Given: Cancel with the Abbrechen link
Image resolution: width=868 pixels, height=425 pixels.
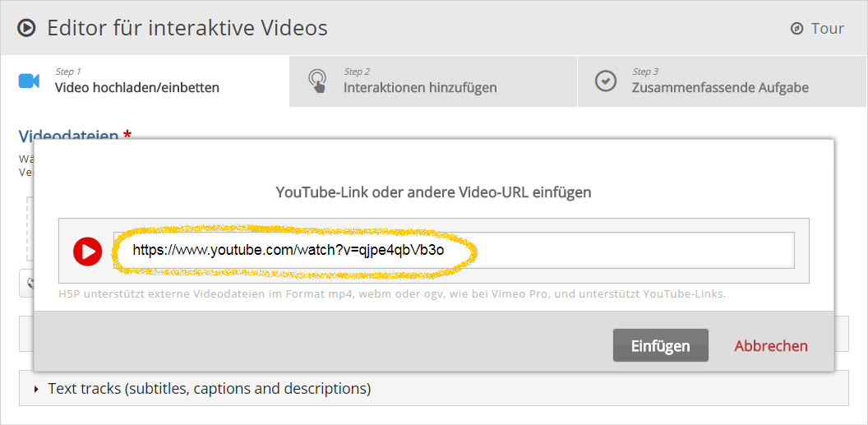Looking at the screenshot, I should click(x=771, y=346).
